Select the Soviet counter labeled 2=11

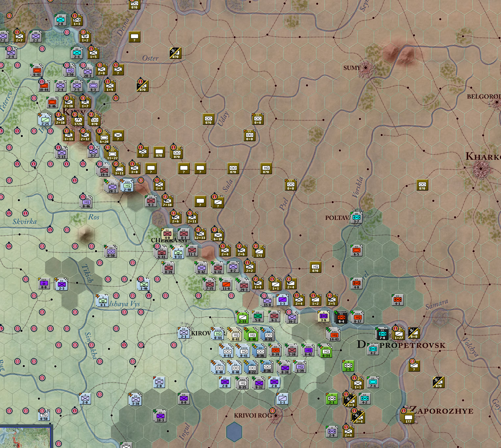click(x=192, y=218)
